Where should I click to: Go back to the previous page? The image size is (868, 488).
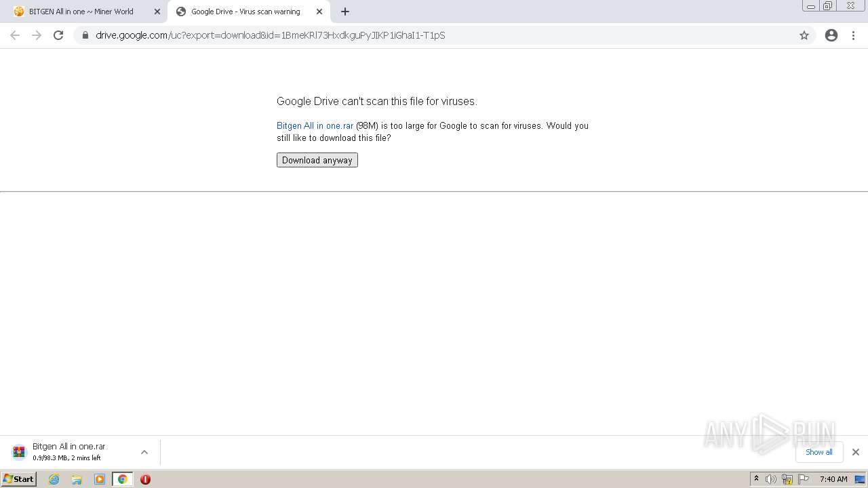tap(15, 35)
